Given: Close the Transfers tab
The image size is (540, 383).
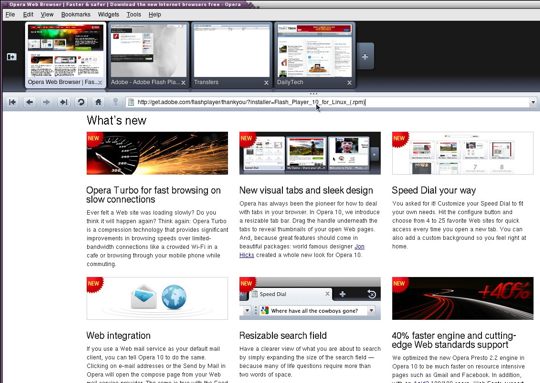Looking at the screenshot, I should pos(266,83).
